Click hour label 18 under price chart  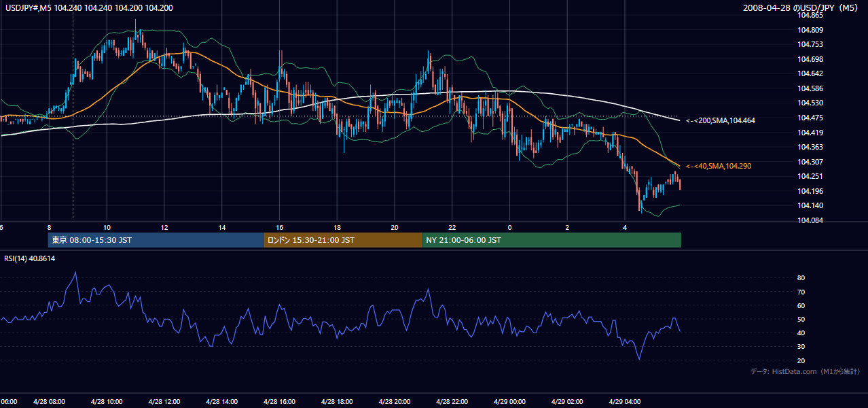pyautogui.click(x=337, y=226)
